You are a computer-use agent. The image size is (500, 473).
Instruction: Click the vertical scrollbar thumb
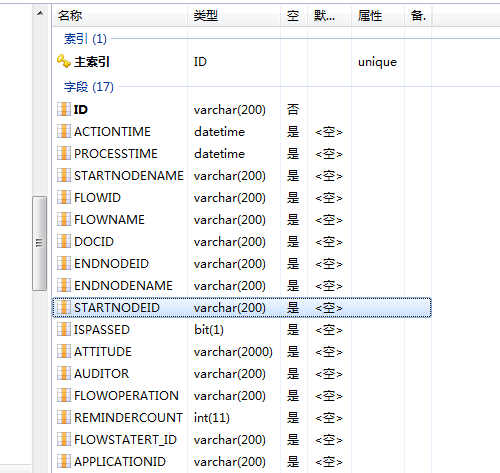(39, 243)
